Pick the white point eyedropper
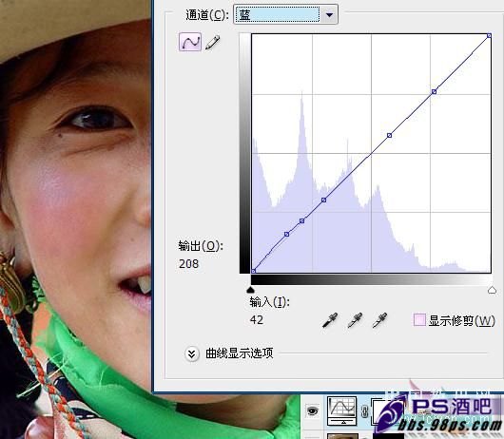This screenshot has width=504, height=439. pos(379,320)
